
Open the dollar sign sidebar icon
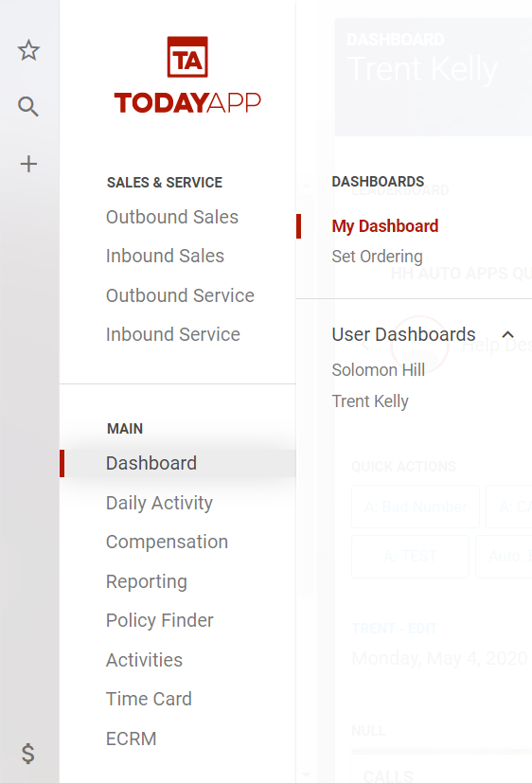tap(28, 754)
